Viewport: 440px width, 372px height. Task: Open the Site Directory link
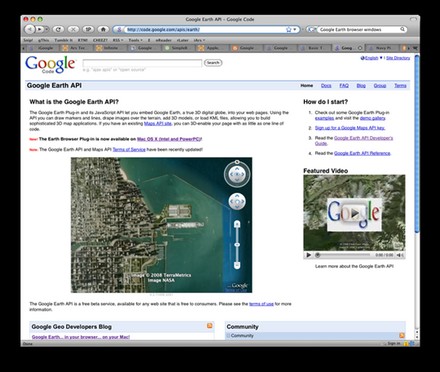coord(398,58)
